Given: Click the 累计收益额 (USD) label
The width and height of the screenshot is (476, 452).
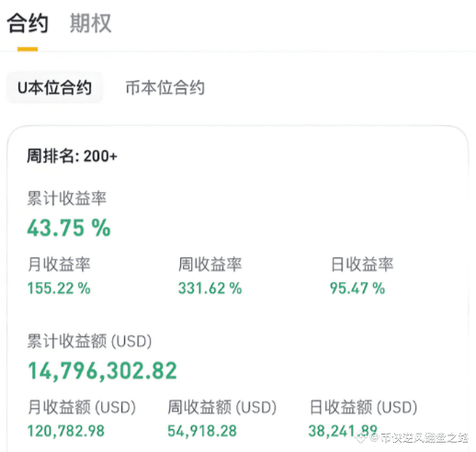Looking at the screenshot, I should point(89,341).
